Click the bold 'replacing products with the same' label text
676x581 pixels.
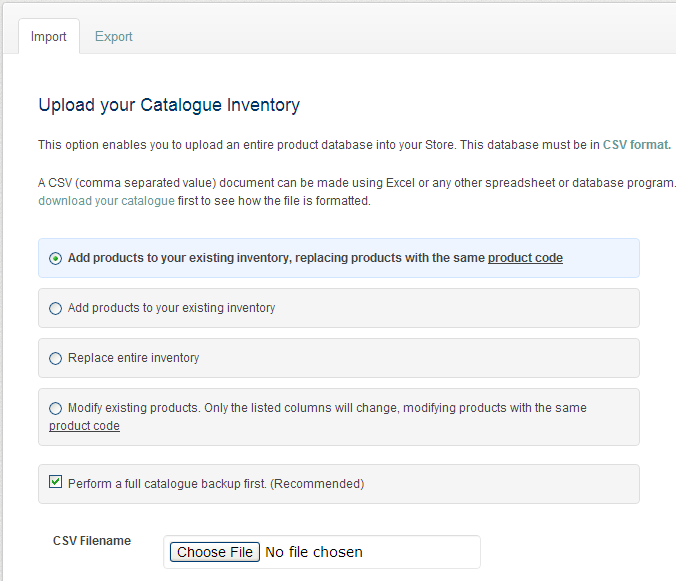point(390,258)
